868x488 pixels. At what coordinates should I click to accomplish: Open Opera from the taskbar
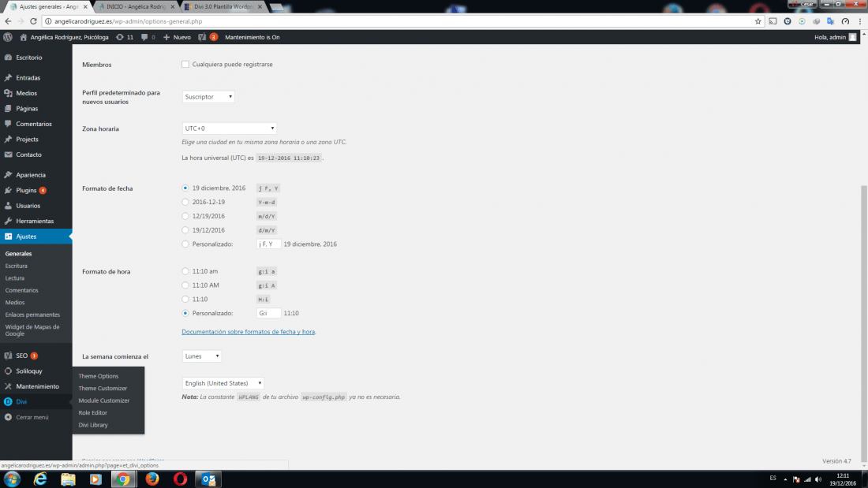click(180, 479)
